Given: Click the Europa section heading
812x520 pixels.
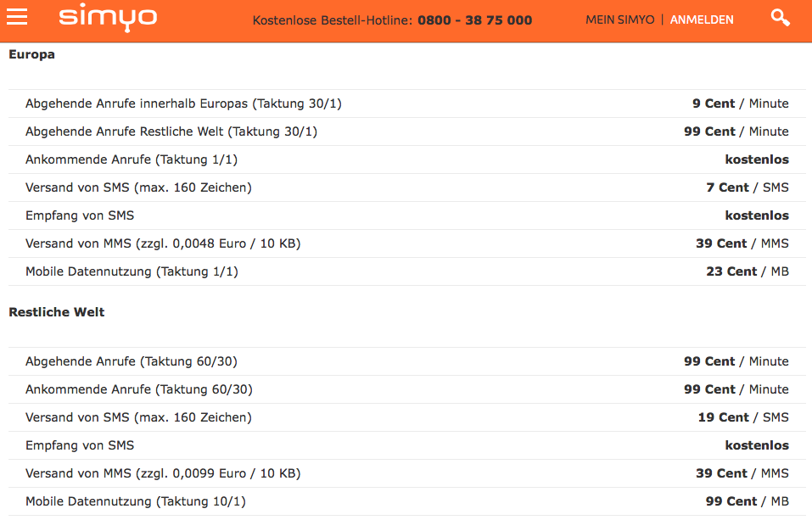Looking at the screenshot, I should [x=32, y=54].
